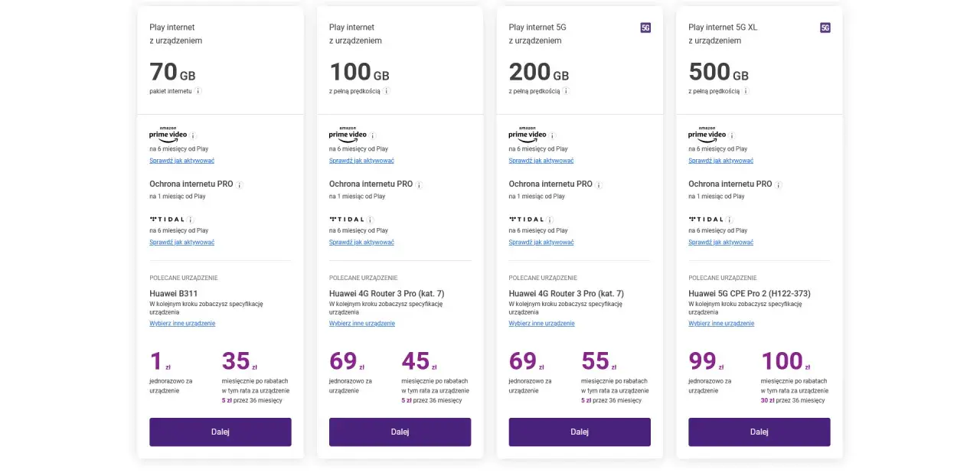Open TIDAL activation link in 200 GB card
980x476 pixels.
point(541,243)
